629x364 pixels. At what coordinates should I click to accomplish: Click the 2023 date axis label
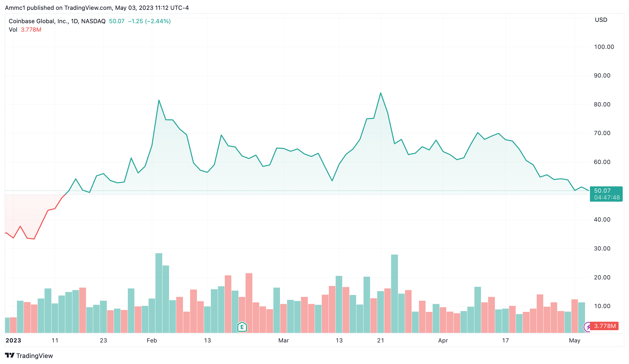[13, 340]
